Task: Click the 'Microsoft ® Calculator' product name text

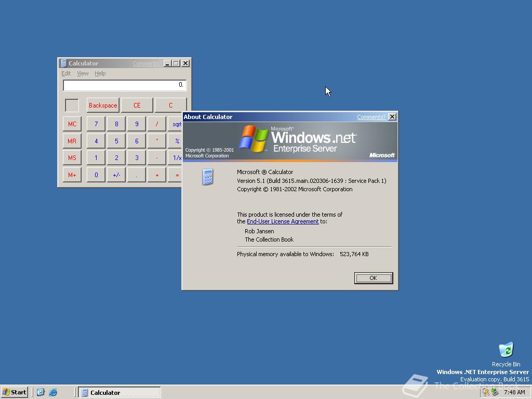Action: pyautogui.click(x=265, y=172)
